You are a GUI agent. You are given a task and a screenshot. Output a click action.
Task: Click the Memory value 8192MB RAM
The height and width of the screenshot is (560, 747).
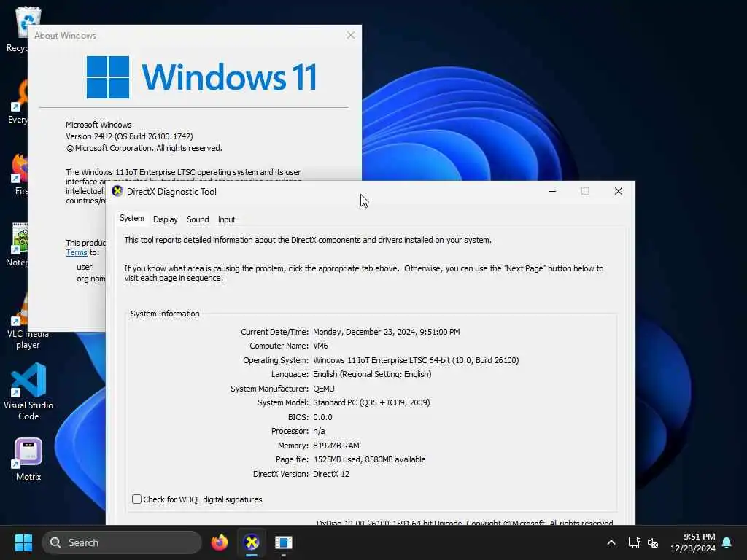pos(336,446)
